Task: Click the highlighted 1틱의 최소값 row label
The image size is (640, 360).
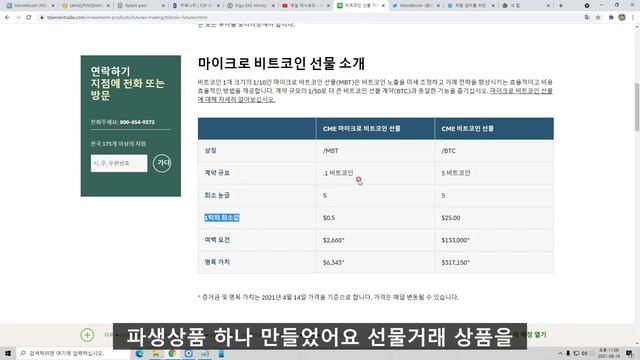Action: [222, 218]
